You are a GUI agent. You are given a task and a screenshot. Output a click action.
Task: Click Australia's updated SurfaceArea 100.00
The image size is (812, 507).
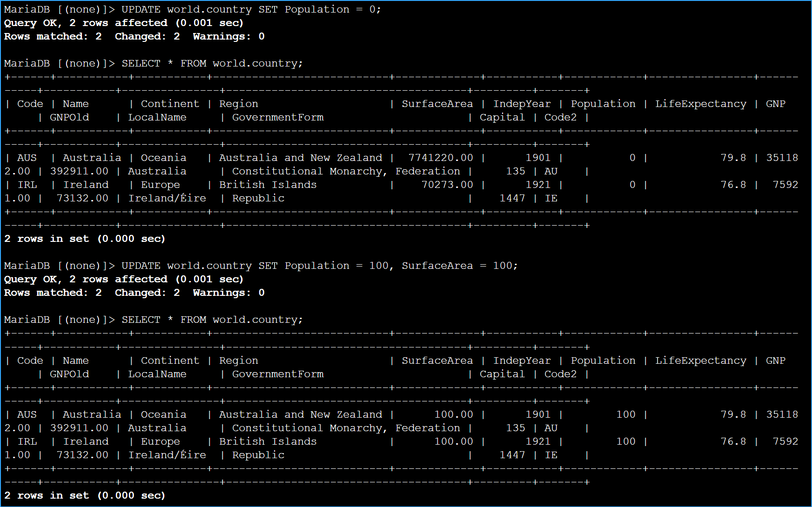[453, 414]
